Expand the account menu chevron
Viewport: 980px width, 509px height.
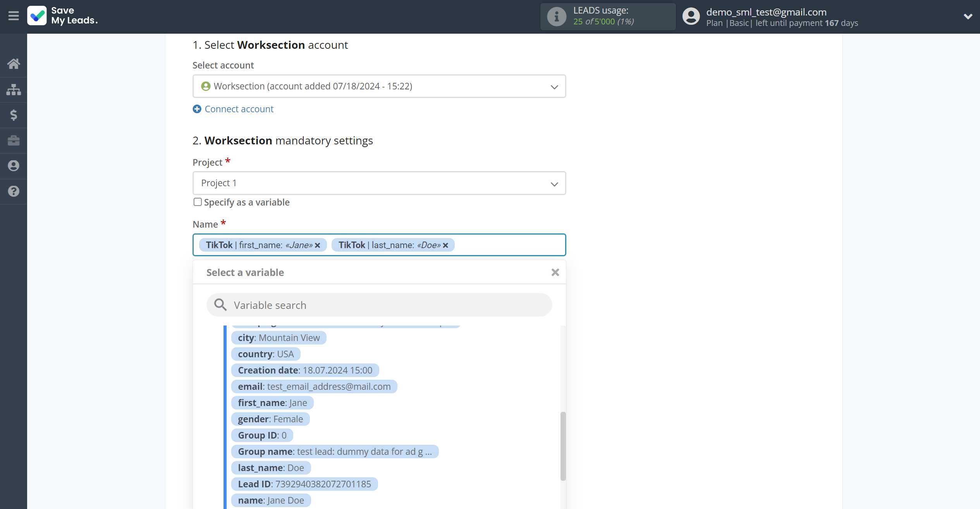pos(968,16)
